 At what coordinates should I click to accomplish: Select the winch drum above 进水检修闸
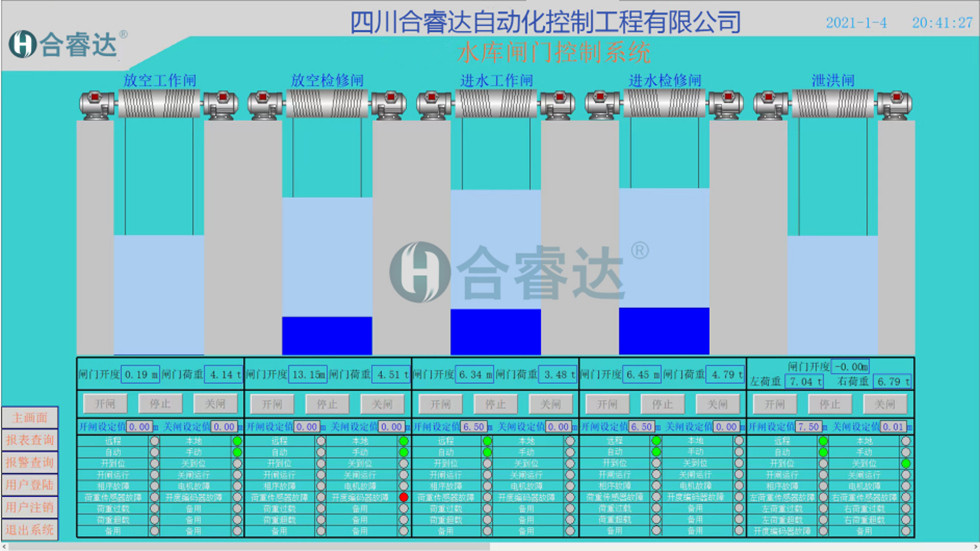[664, 103]
